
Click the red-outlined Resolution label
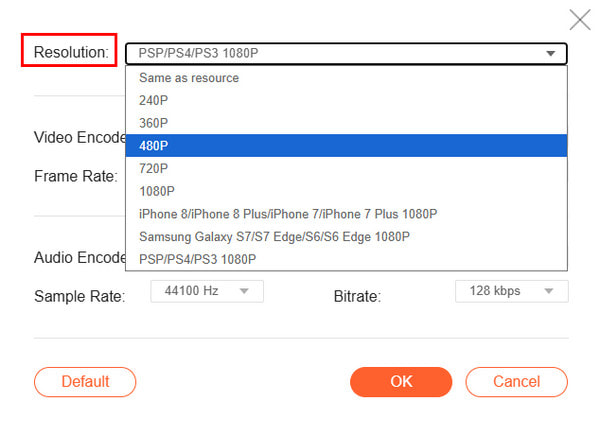point(71,52)
